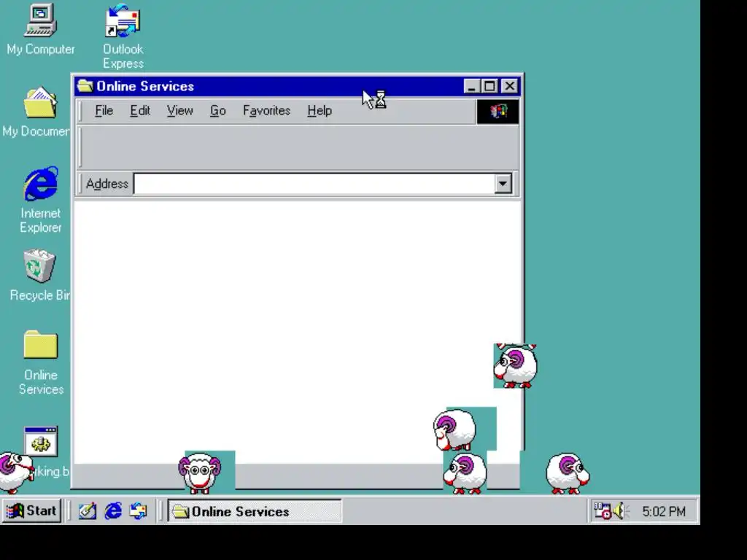Open the Task Scheduler tray icon
The width and height of the screenshot is (747, 560).
602,511
